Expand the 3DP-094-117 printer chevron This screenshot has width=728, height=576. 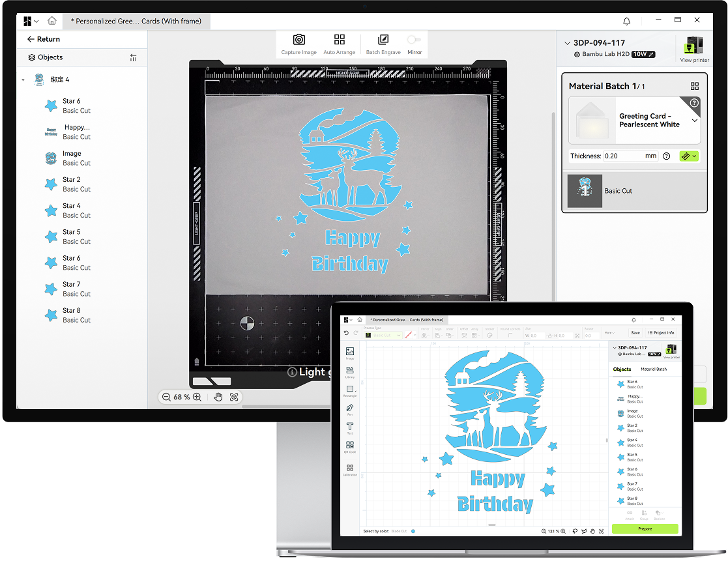[x=566, y=43]
